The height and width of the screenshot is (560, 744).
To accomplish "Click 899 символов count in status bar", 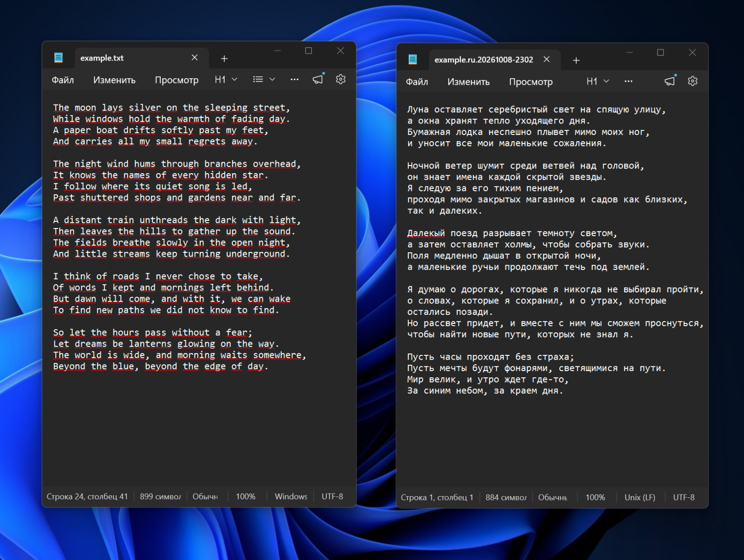I will click(160, 497).
